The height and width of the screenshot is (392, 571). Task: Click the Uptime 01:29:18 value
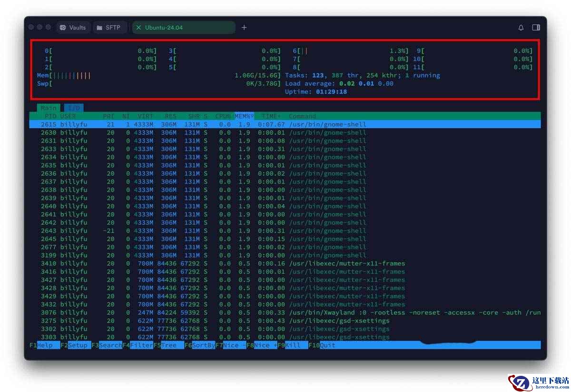tap(332, 92)
